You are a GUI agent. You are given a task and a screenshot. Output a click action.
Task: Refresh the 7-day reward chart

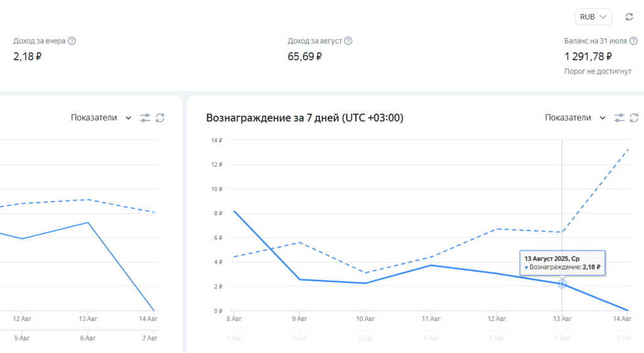pyautogui.click(x=634, y=118)
